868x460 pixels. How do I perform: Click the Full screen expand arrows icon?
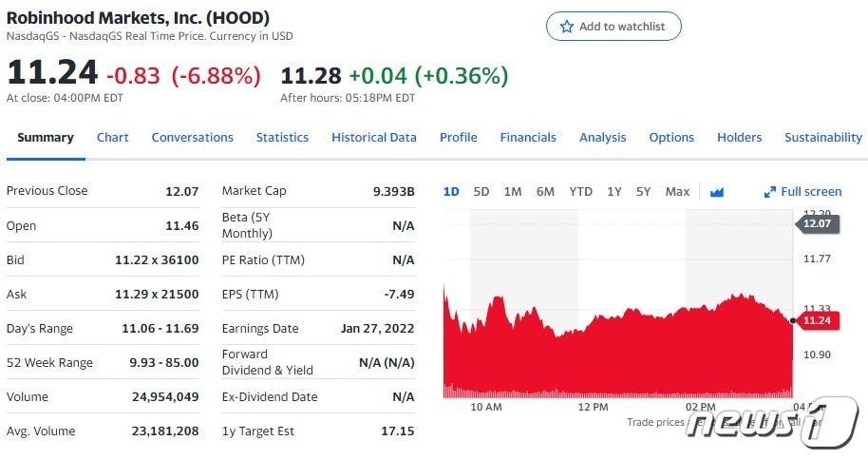click(x=770, y=192)
